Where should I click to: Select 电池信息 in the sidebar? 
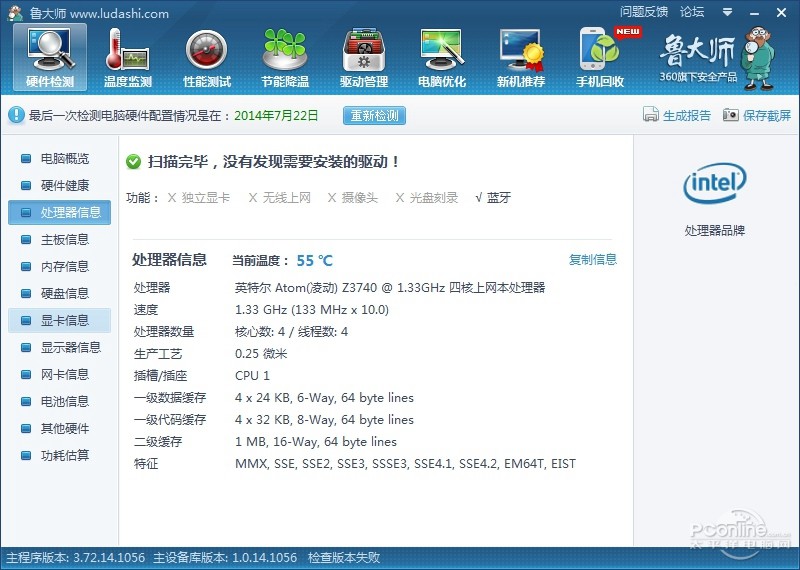[x=60, y=402]
